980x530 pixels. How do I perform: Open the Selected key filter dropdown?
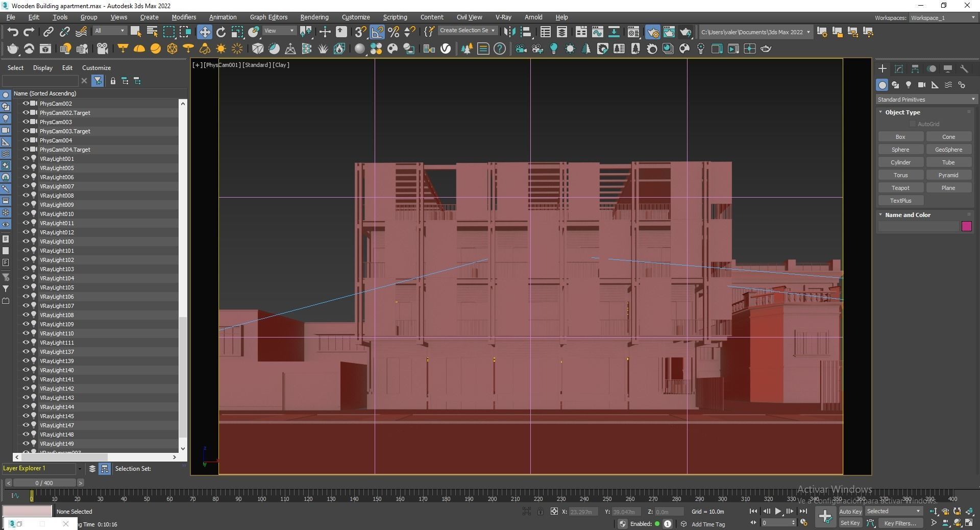(893, 511)
